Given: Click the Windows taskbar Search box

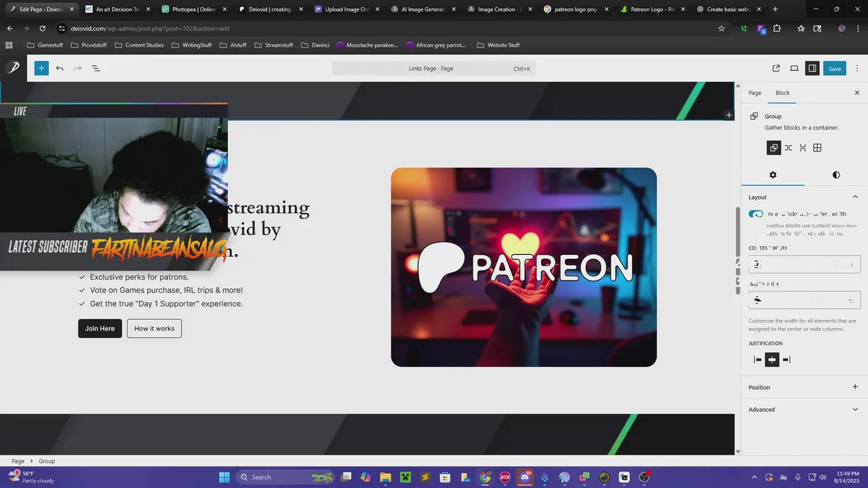Looking at the screenshot, I should 285,477.
